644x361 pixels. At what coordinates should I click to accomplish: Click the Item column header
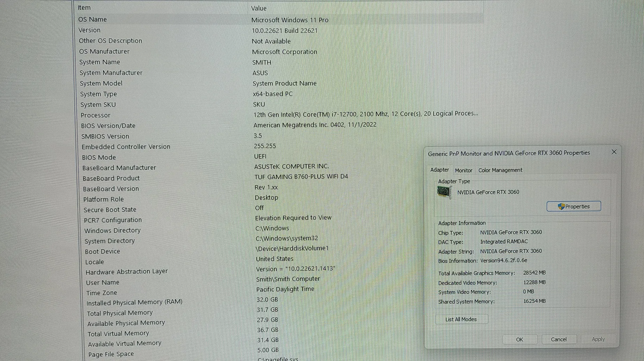pyautogui.click(x=84, y=7)
